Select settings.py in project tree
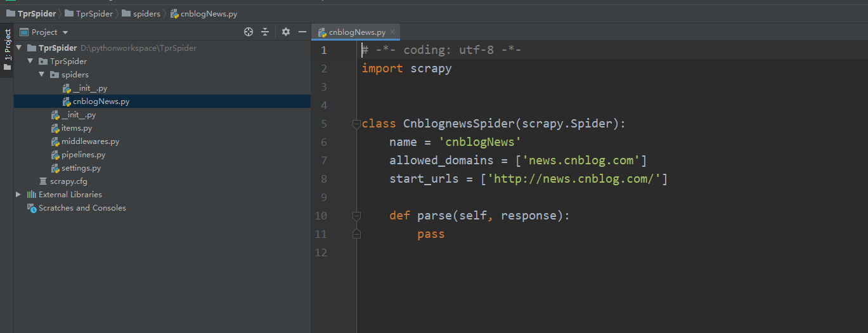 pyautogui.click(x=162, y=168)
